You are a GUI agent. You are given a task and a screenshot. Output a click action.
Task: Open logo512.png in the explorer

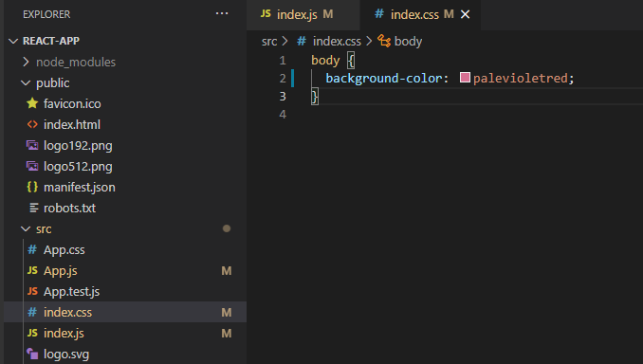coord(78,167)
